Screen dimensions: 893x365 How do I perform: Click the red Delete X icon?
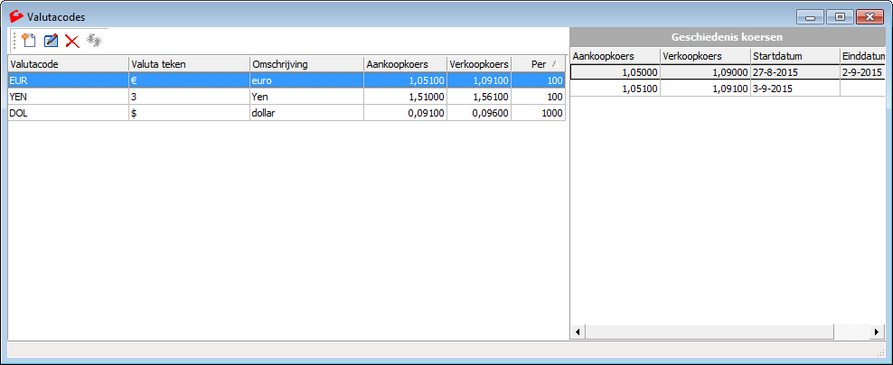[x=72, y=41]
